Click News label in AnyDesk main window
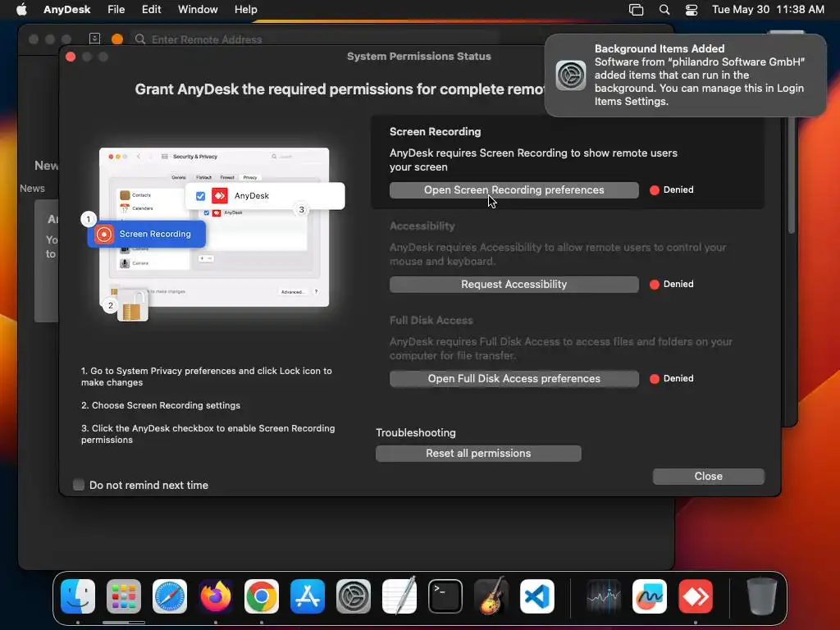Viewport: 840px width, 630px height. (x=32, y=189)
